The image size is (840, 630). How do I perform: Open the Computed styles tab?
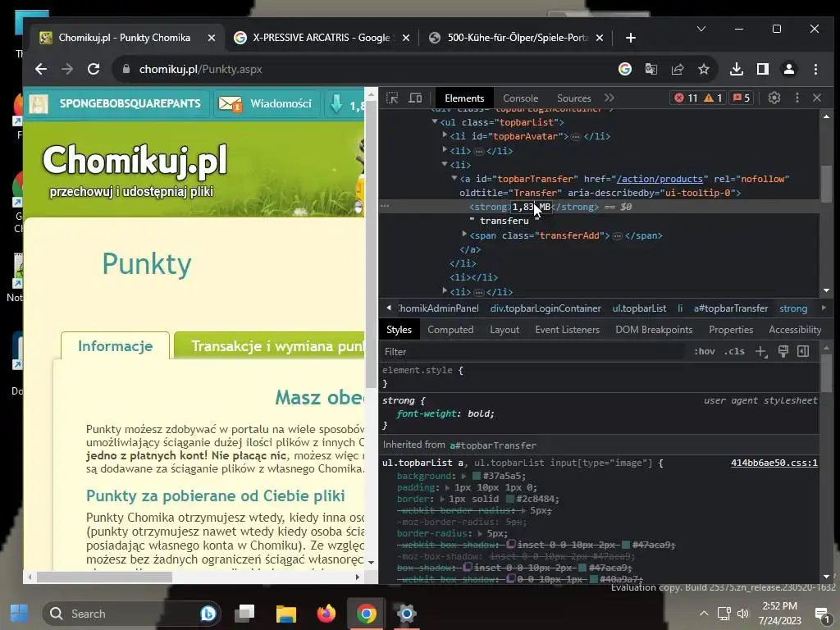click(x=450, y=330)
